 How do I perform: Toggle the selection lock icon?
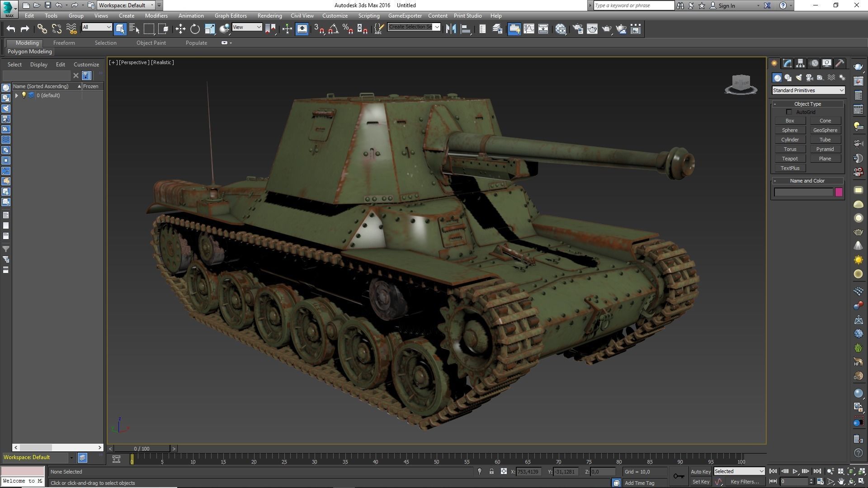tap(491, 471)
